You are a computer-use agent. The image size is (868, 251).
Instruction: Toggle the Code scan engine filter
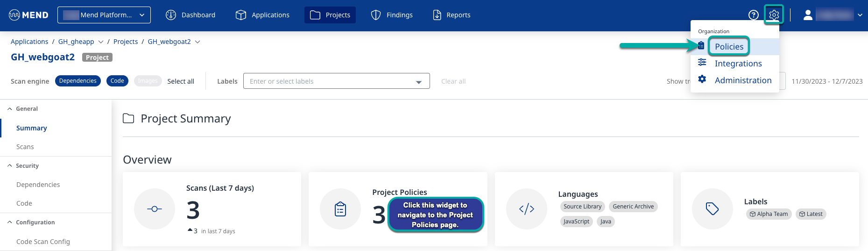click(117, 81)
